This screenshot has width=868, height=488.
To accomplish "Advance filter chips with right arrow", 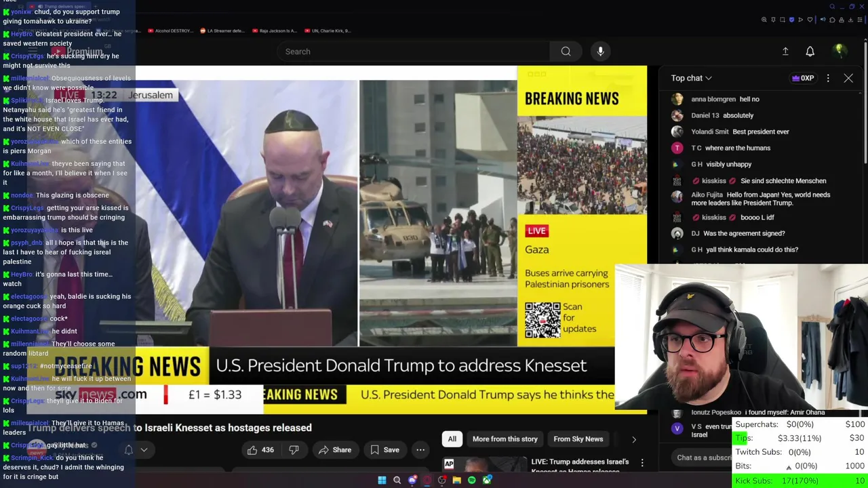I will click(634, 439).
